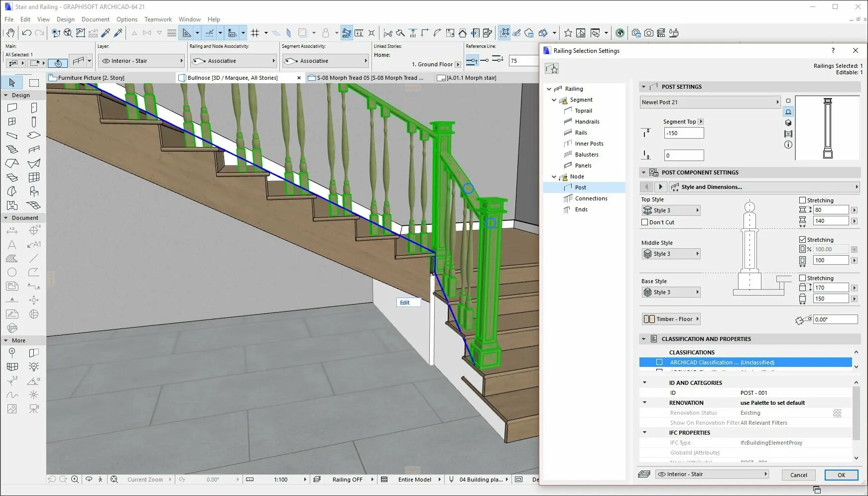Select the Marquee tool
The width and height of the screenshot is (868, 496).
point(34,82)
